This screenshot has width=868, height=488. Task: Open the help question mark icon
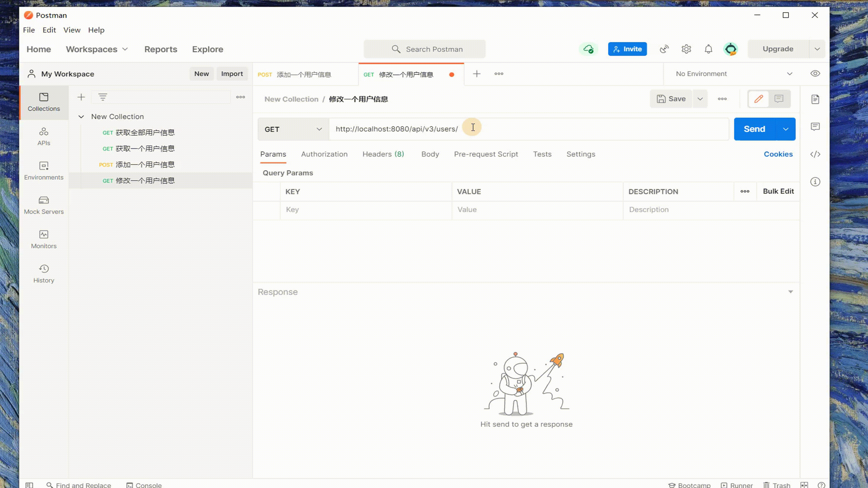tap(821, 485)
